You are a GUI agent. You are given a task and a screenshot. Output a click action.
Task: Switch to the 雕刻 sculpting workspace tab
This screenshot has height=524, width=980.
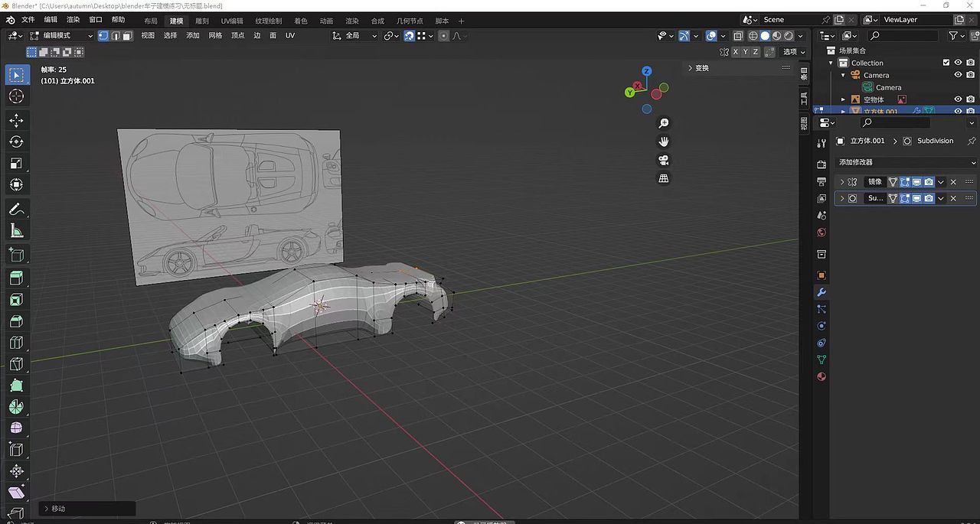pyautogui.click(x=201, y=21)
